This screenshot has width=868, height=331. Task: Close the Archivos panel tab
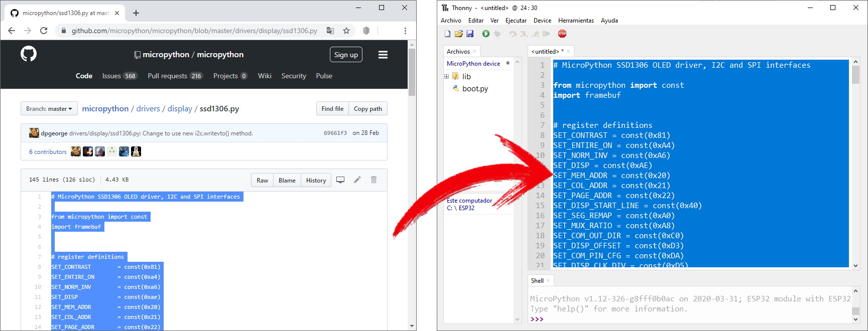(474, 51)
